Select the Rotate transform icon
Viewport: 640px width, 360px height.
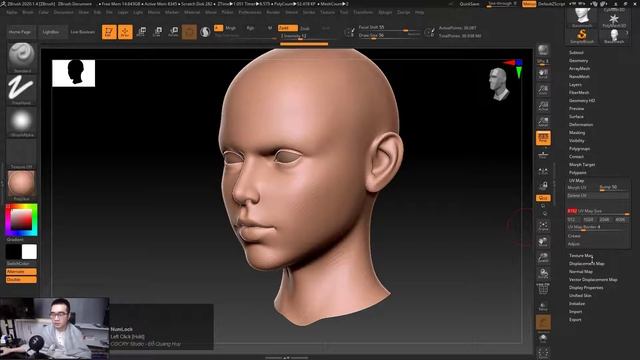[173, 32]
